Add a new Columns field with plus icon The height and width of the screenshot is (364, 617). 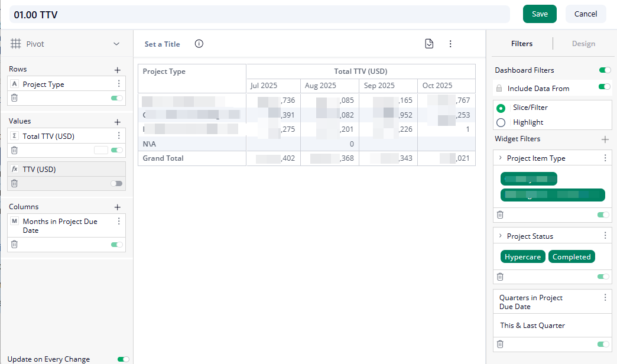[117, 207]
